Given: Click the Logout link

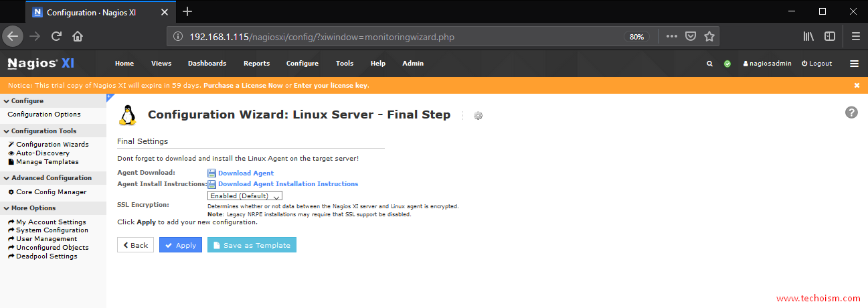Looking at the screenshot, I should [x=816, y=64].
